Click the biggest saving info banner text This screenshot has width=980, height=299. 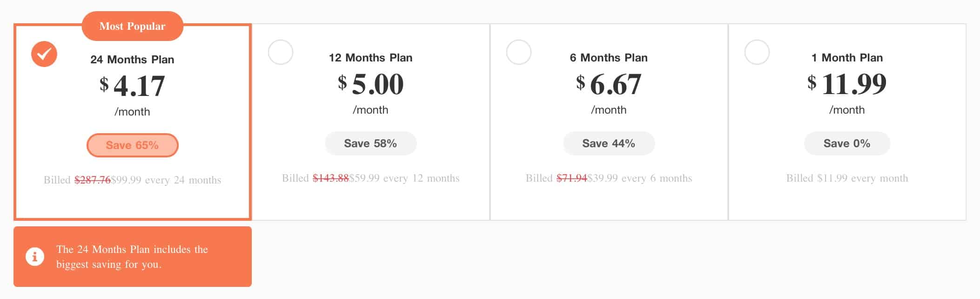[132, 257]
